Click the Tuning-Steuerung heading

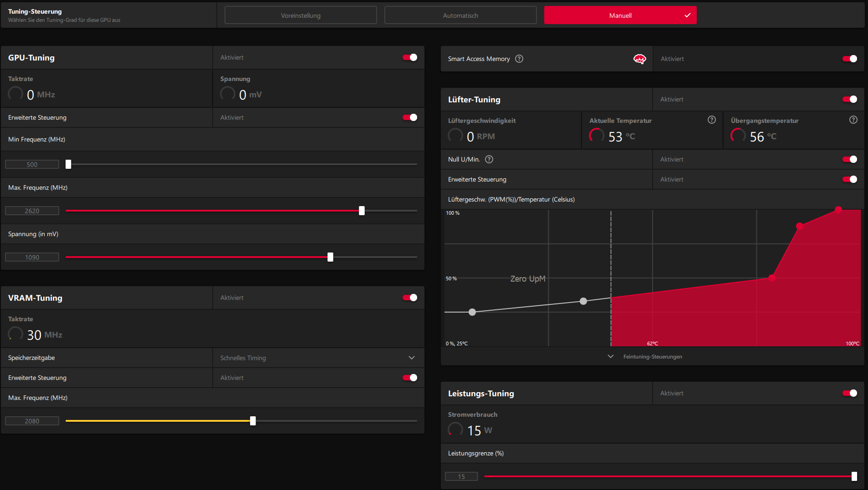tap(35, 11)
